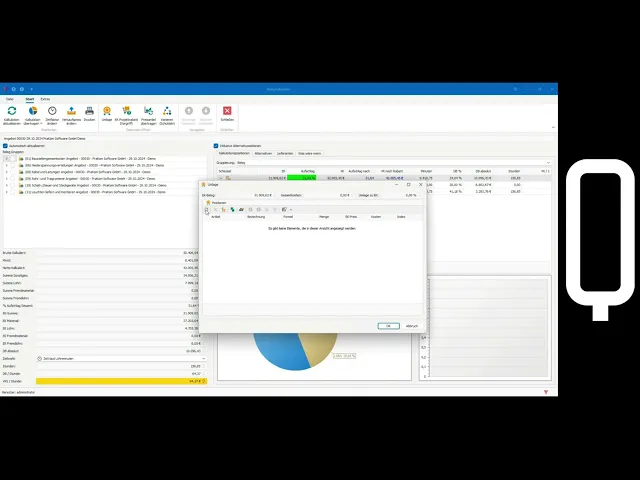Collapse the ribbon with the chevron
Viewport: 640px width, 480px height.
[x=553, y=127]
